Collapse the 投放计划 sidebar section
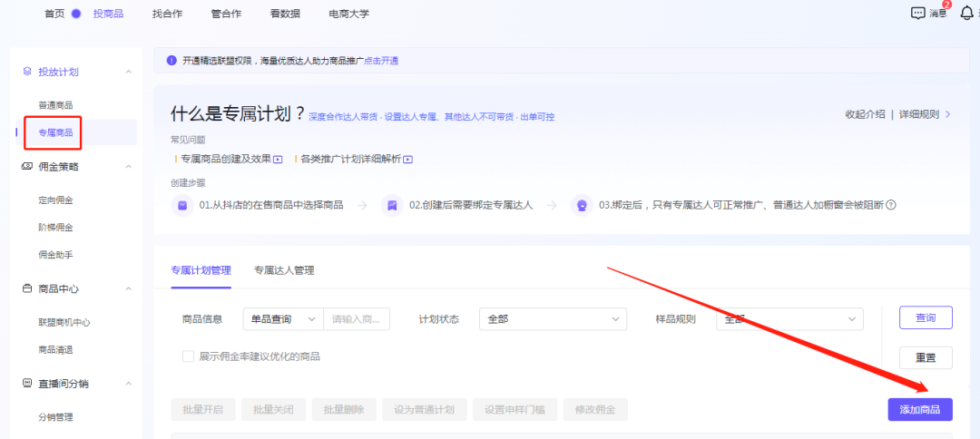This screenshot has width=980, height=439. [x=129, y=72]
